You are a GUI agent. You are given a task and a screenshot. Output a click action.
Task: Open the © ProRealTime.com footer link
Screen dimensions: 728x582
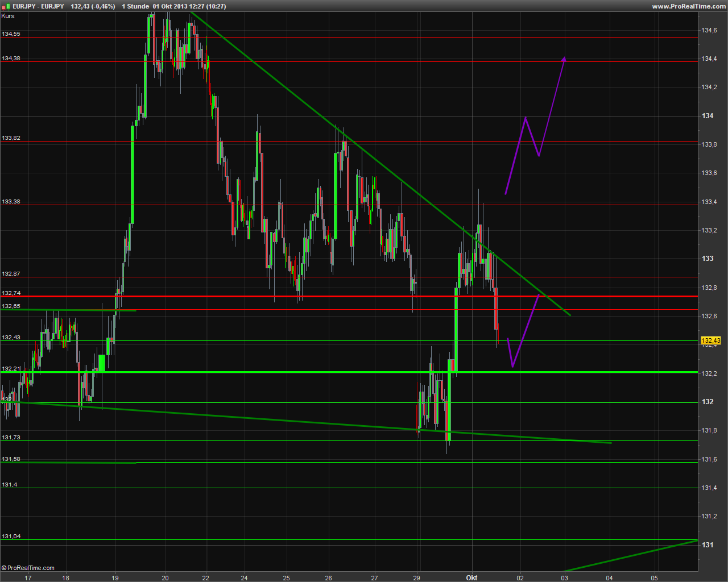[28, 568]
